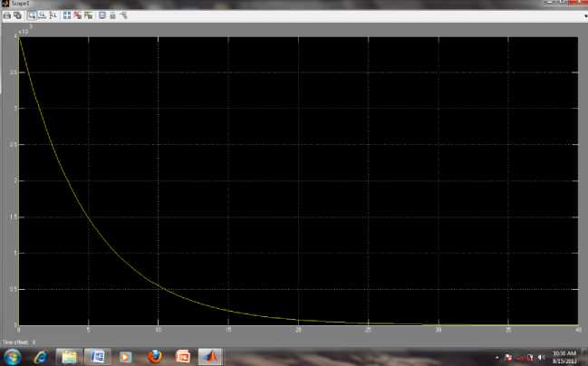The width and height of the screenshot is (588, 366).
Task: Open Windows Explorer from taskbar
Action: click(x=69, y=356)
